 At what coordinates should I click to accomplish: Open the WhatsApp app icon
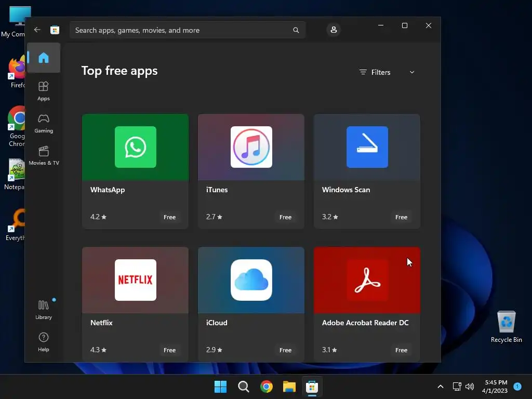(x=136, y=147)
